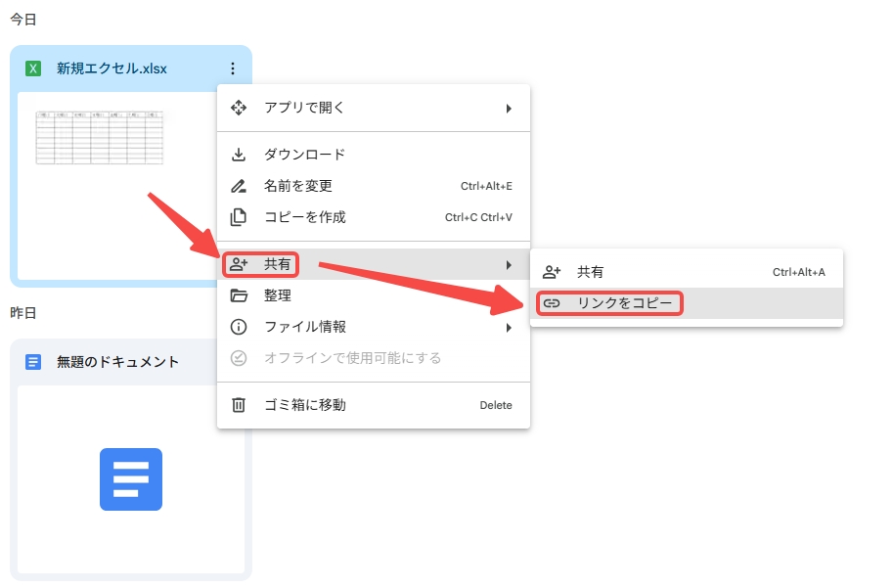Click the Delete shortcut text
Image resolution: width=894 pixels, height=588 pixels.
496,405
